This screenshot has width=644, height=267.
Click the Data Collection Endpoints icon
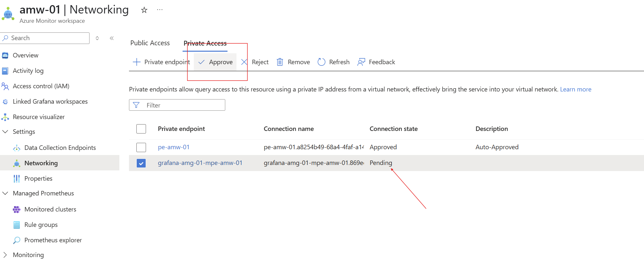[x=17, y=148]
